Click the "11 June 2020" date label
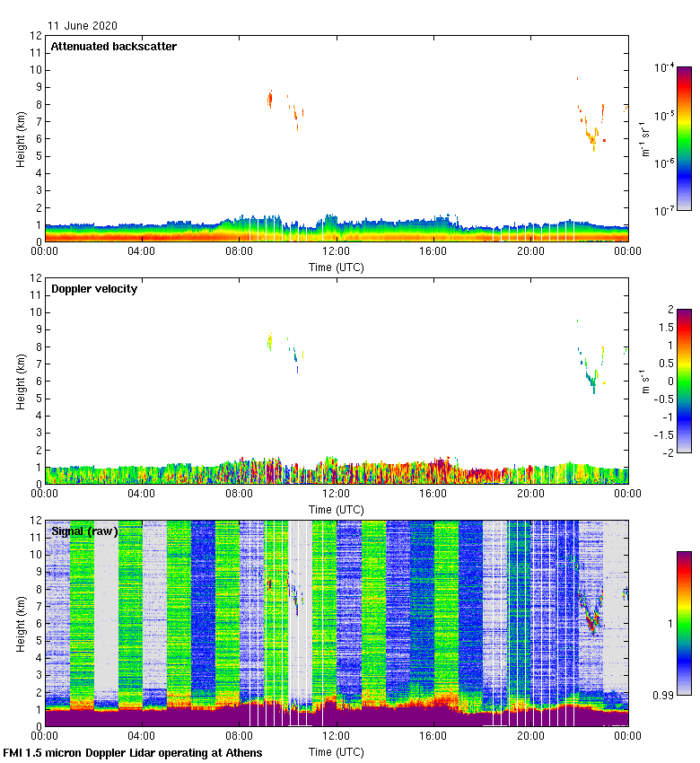The image size is (700, 763). tap(83, 26)
